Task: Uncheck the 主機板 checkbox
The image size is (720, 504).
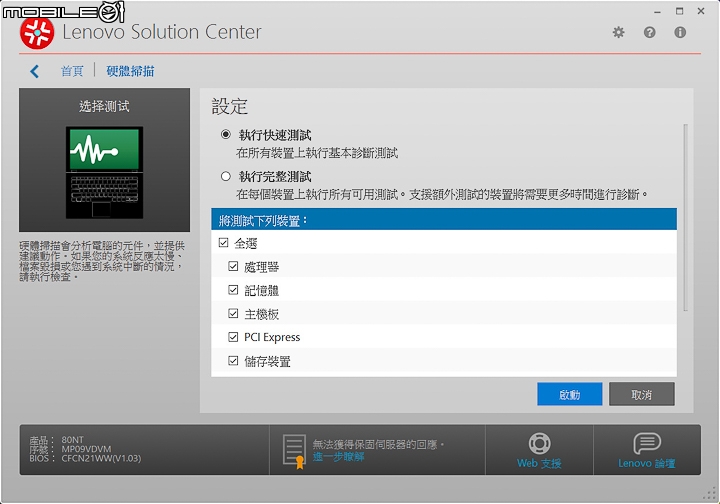Action: [233, 314]
